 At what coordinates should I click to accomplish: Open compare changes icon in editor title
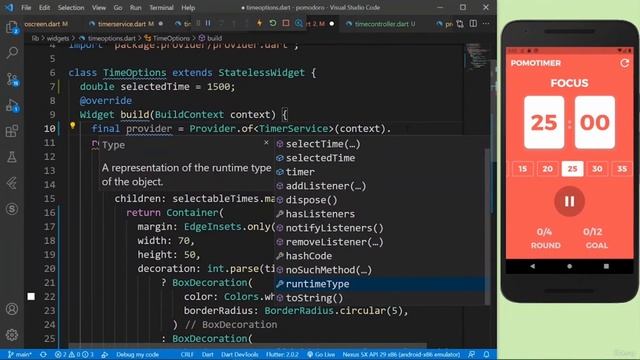[x=460, y=24]
